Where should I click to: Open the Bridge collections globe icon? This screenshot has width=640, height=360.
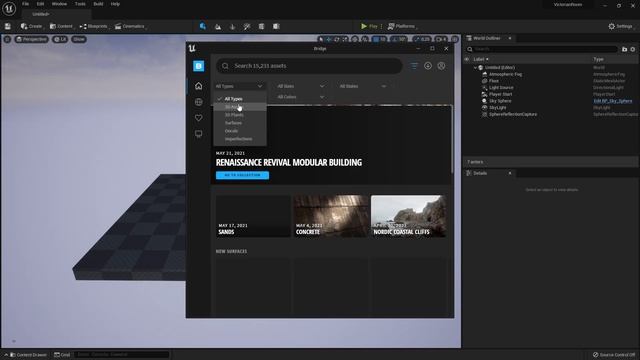pyautogui.click(x=198, y=102)
